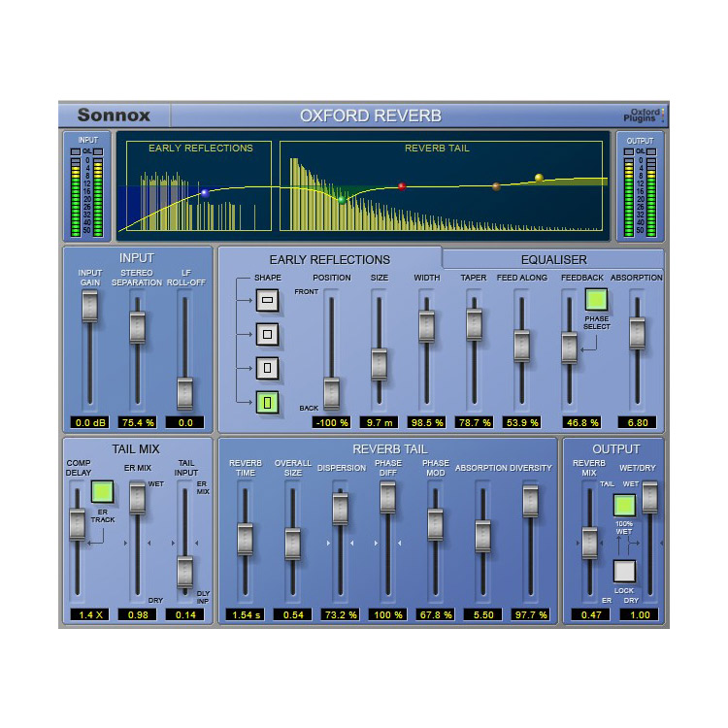
Task: Click the ER Mix slider handle
Action: click(x=138, y=498)
